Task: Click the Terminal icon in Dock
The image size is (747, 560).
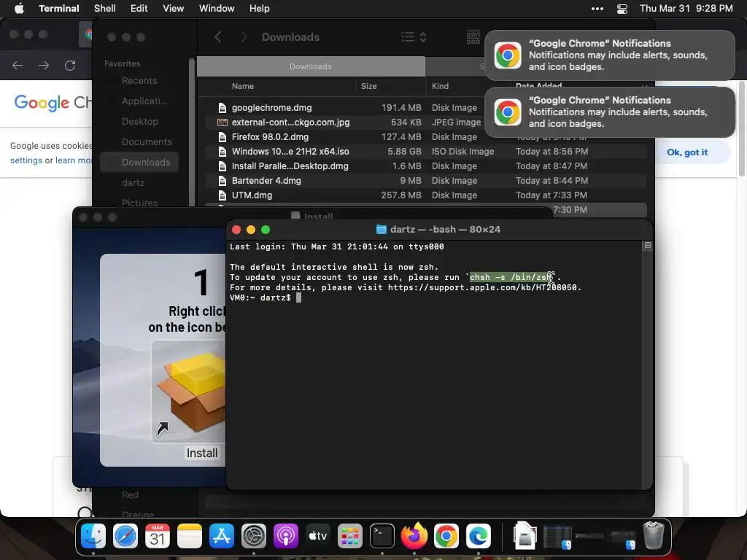Action: 382,536
